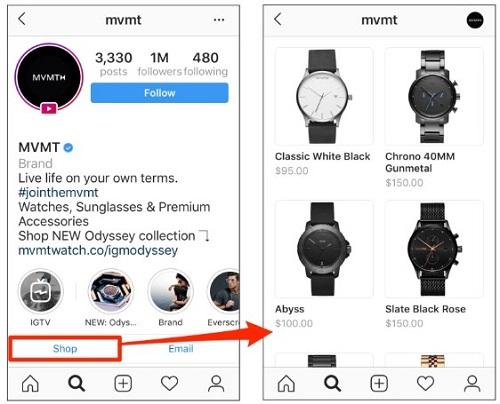Select the Email action
Screen dimensions: 500x404
[x=181, y=349]
